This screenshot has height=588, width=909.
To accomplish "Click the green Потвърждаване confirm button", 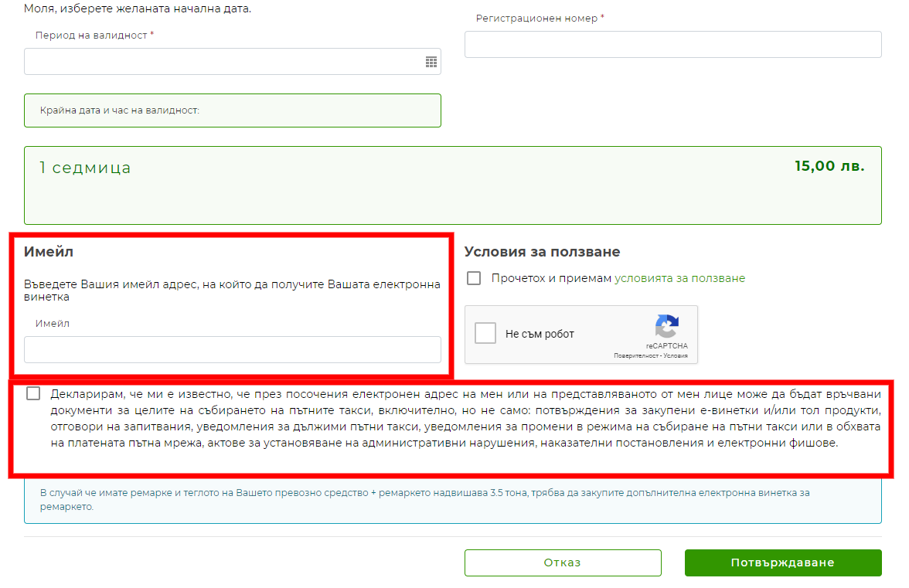I will click(x=782, y=563).
